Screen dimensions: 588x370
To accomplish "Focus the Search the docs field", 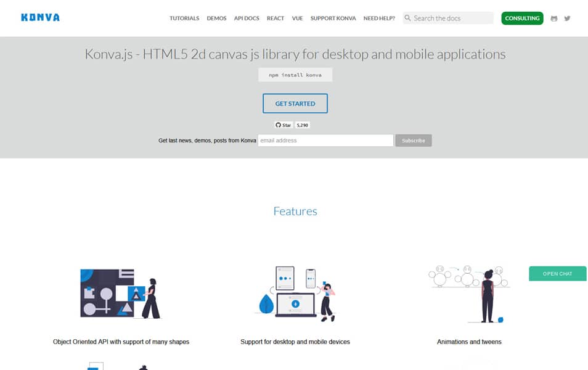I will click(x=448, y=18).
